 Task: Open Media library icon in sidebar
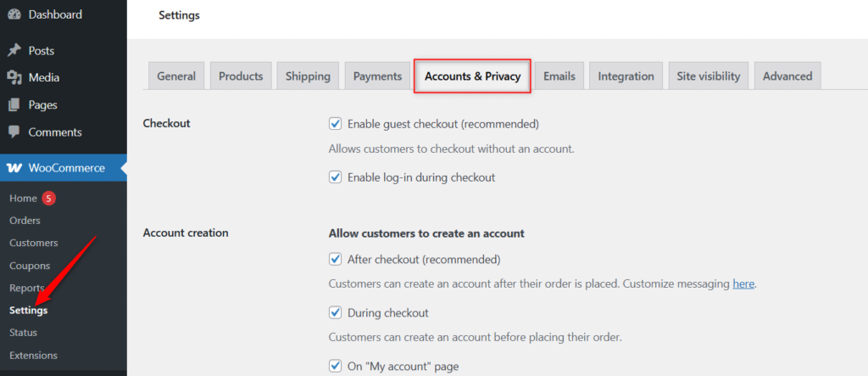pos(14,78)
